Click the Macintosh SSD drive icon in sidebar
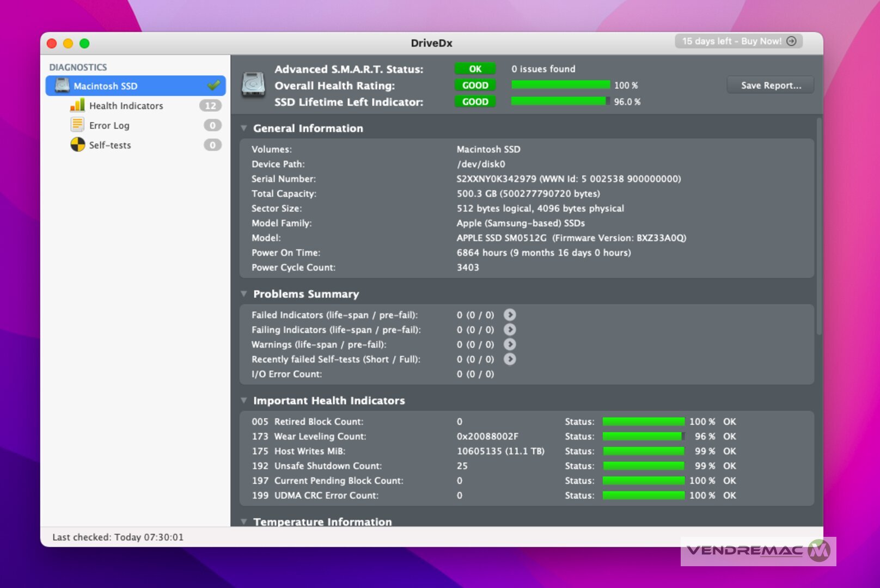The width and height of the screenshot is (880, 588). click(x=63, y=85)
